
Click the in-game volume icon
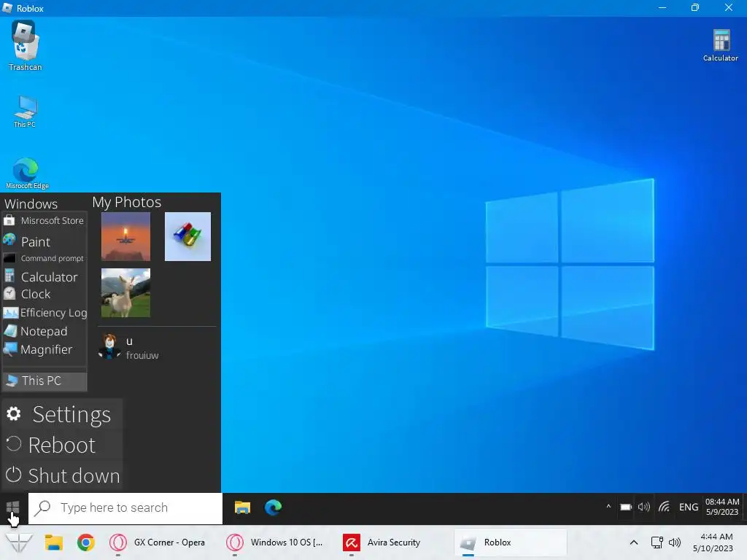(644, 507)
